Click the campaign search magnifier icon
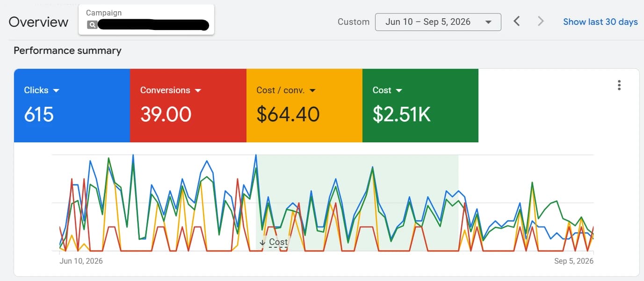The image size is (644, 281). pos(92,24)
